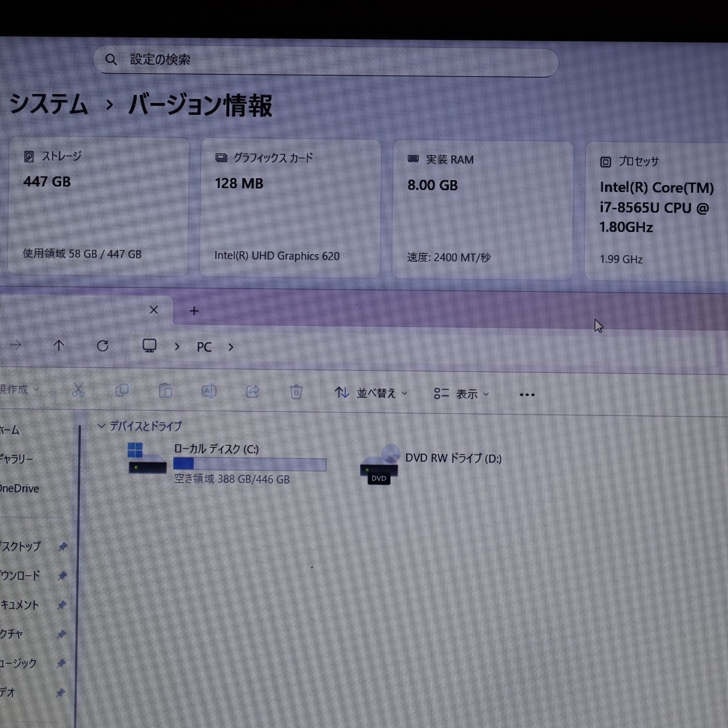Open the 並べ替え sort options dropdown
This screenshot has width=728, height=728.
(377, 393)
